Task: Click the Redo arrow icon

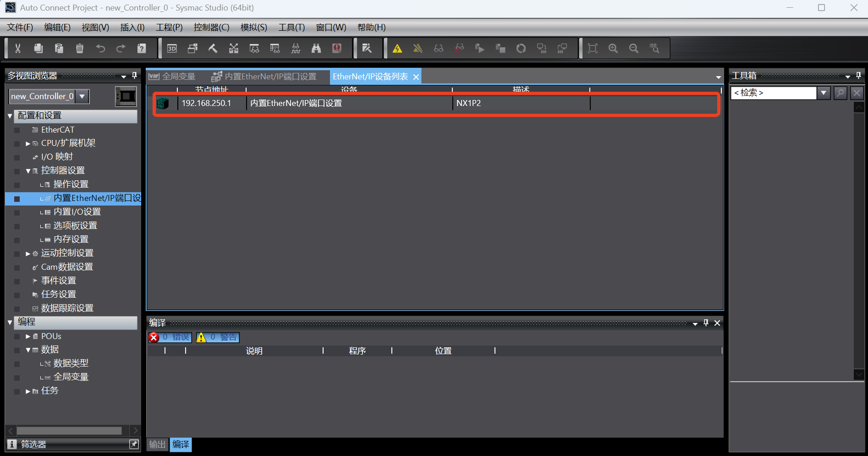Action: (121, 48)
